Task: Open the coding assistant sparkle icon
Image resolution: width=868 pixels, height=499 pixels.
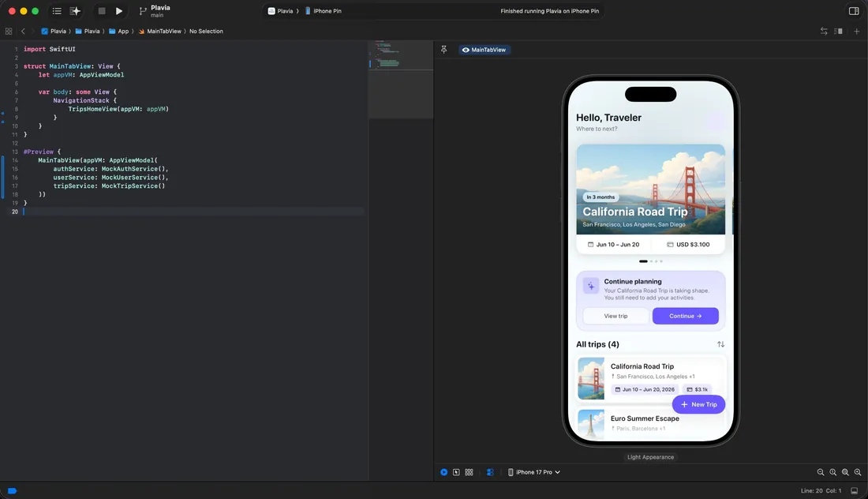Action: (75, 11)
